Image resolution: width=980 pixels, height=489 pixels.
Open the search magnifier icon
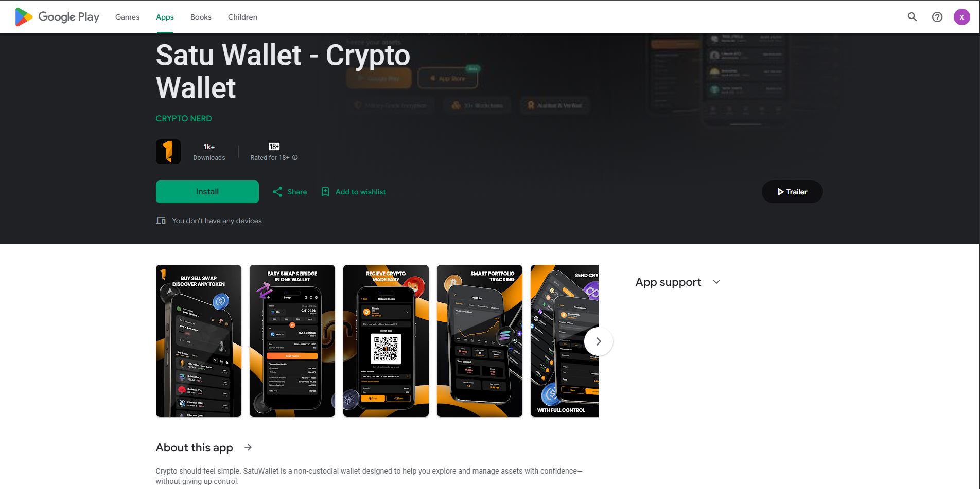click(912, 17)
